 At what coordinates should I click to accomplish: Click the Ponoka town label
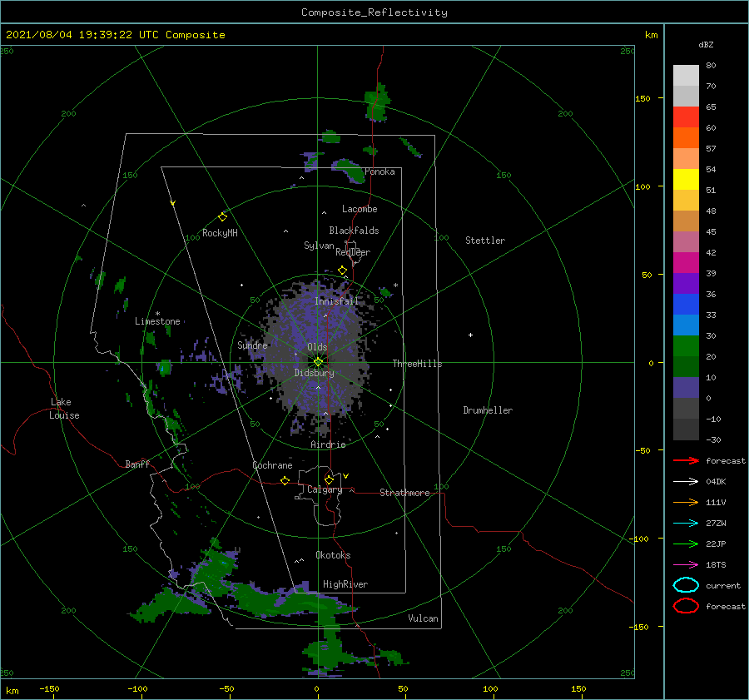[x=379, y=171]
